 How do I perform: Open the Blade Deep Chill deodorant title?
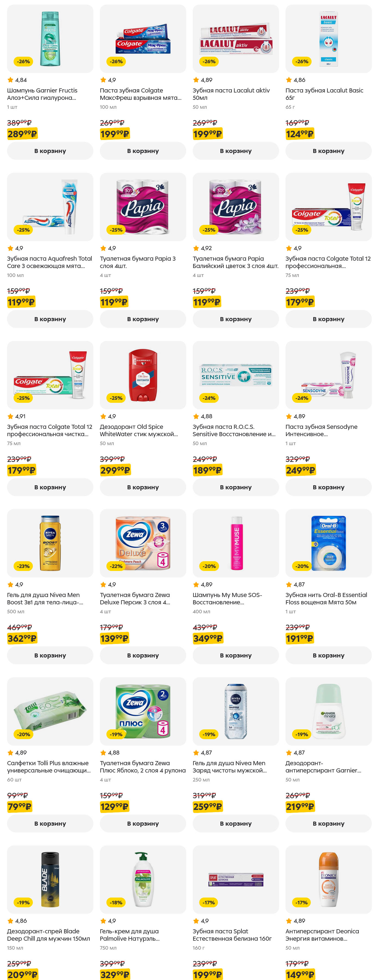[x=48, y=935]
